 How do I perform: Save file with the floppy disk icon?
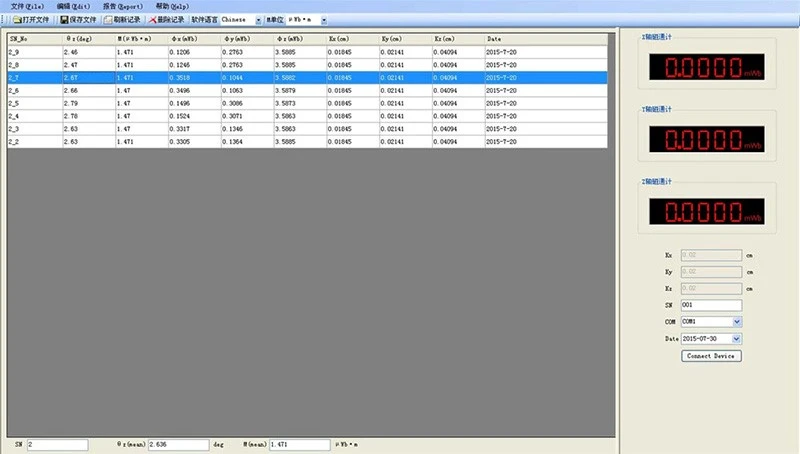click(x=64, y=20)
